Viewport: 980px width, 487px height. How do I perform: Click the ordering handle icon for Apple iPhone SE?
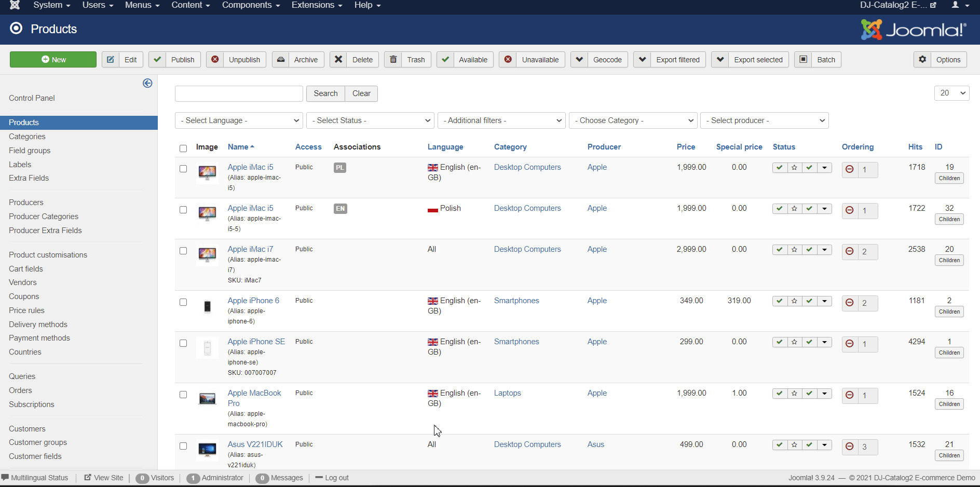tap(850, 344)
